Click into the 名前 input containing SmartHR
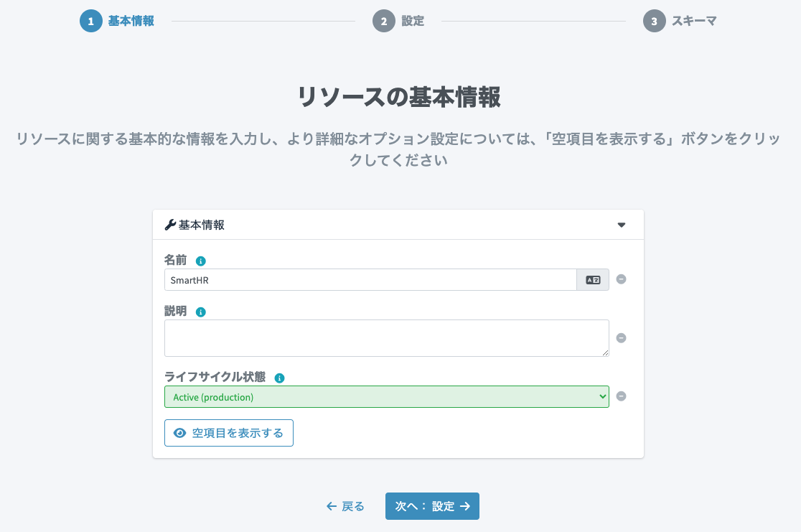Viewport: 801px width, 532px height. coord(370,280)
